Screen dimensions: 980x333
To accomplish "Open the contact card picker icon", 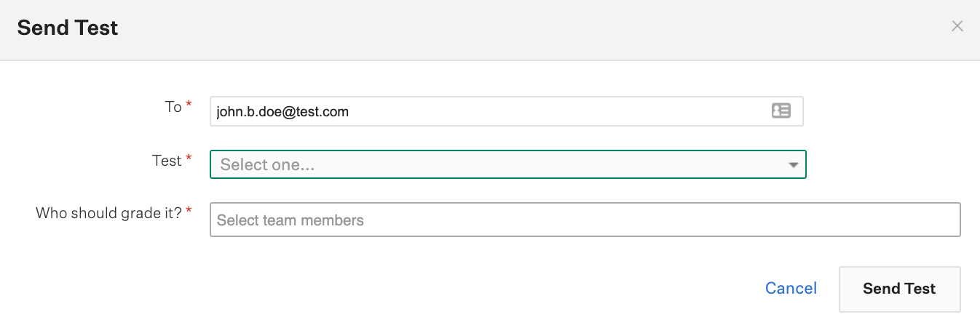I will coord(781,111).
